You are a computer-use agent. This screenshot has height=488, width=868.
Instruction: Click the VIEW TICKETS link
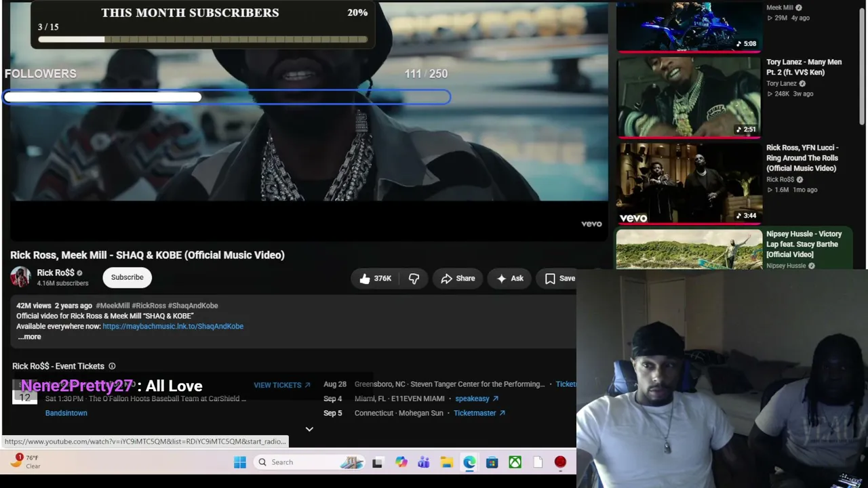pos(282,385)
